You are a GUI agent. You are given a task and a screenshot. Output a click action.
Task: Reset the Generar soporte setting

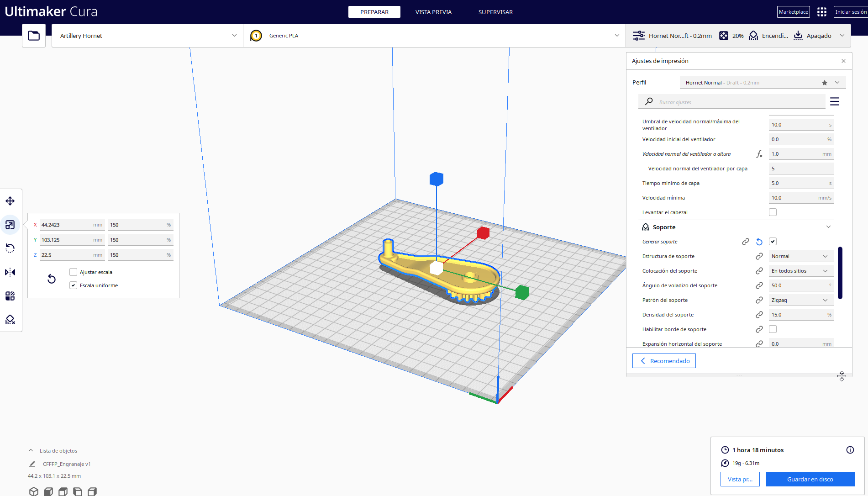[759, 242]
